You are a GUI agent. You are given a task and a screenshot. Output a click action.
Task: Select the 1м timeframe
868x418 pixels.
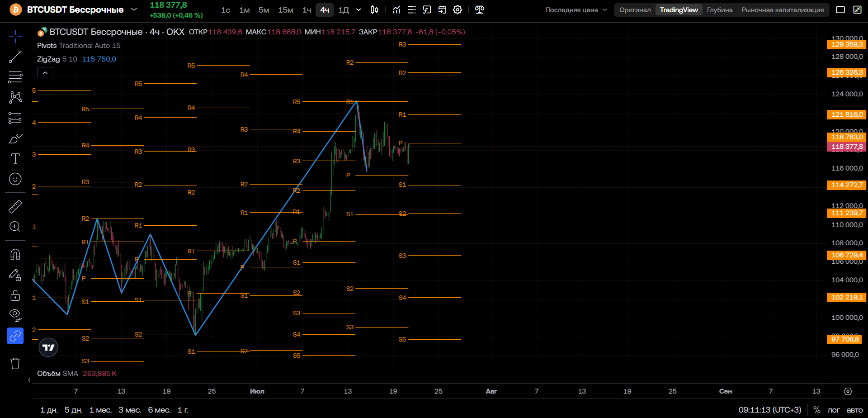(x=245, y=9)
